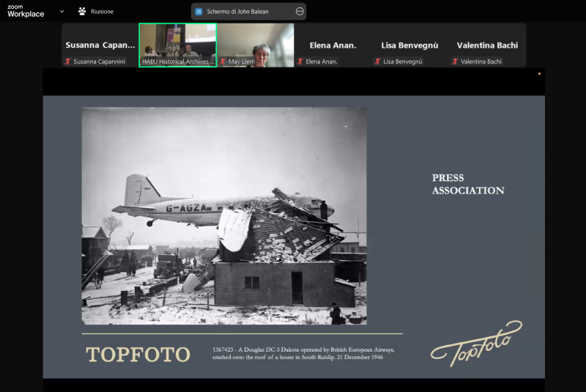
Task: Select Valentina Bachi participant tile
Action: (487, 45)
